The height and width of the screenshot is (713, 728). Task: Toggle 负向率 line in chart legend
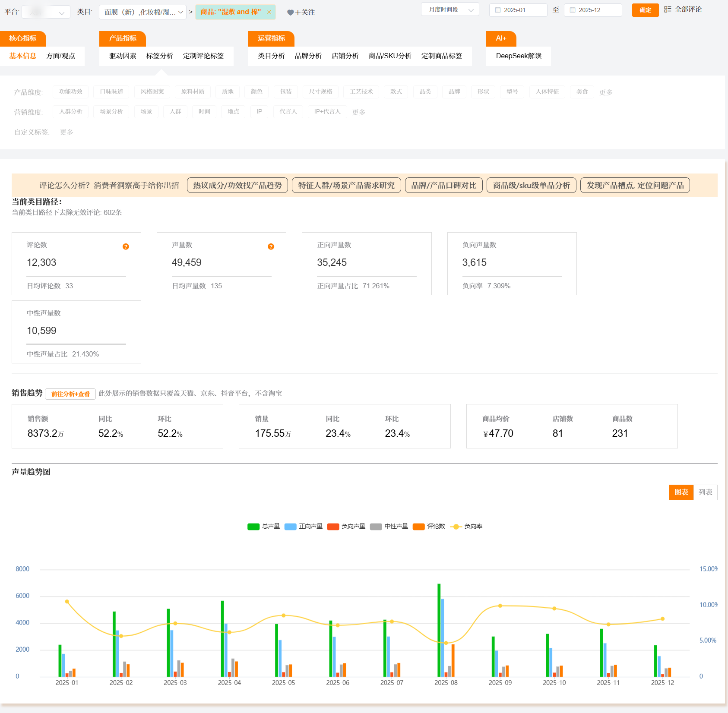pos(456,527)
